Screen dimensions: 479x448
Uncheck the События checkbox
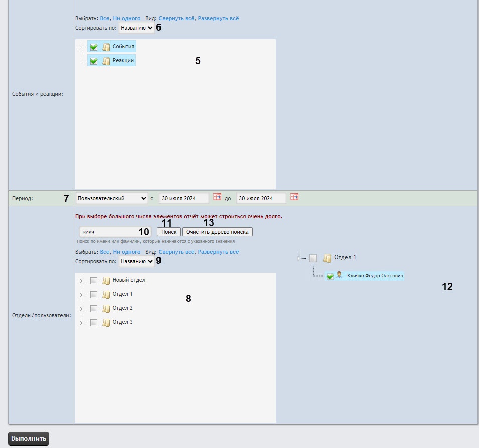[94, 47]
